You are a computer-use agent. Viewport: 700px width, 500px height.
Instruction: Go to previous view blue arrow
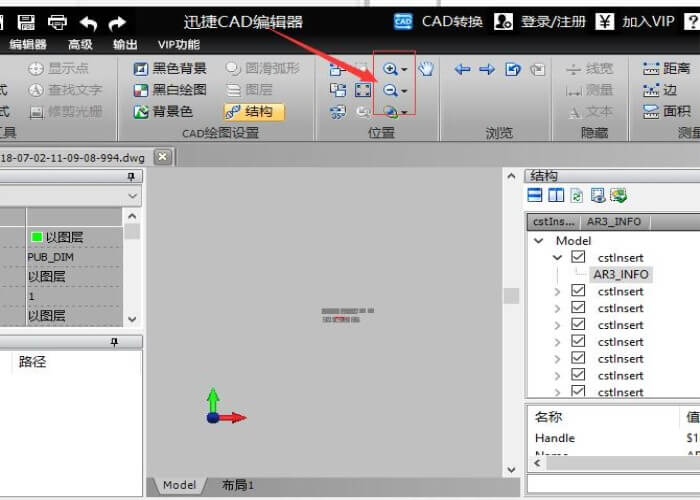[462, 69]
